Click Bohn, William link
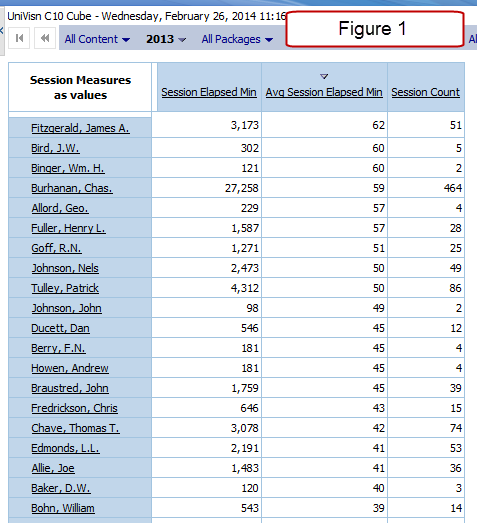477x523 pixels. [x=63, y=508]
